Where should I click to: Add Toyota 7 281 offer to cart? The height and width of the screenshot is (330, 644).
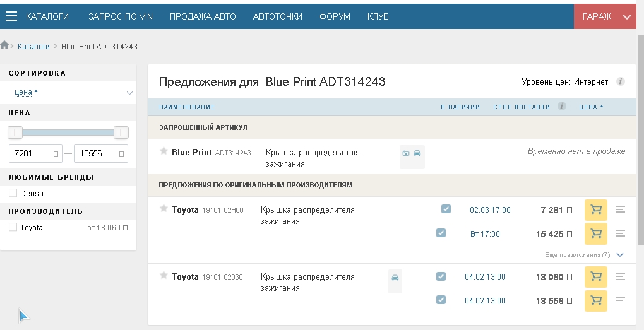click(x=595, y=209)
